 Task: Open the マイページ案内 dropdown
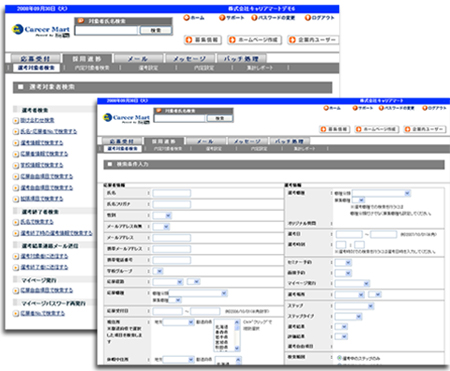pyautogui.click(x=352, y=283)
